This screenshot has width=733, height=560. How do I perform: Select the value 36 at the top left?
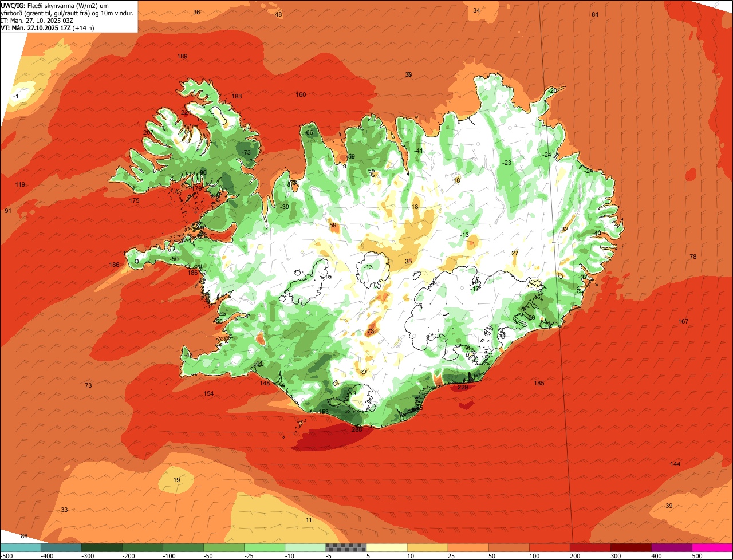click(x=196, y=12)
